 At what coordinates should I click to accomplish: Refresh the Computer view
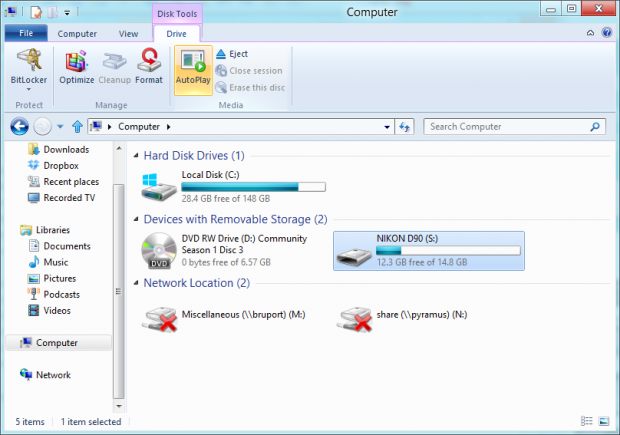pyautogui.click(x=404, y=127)
